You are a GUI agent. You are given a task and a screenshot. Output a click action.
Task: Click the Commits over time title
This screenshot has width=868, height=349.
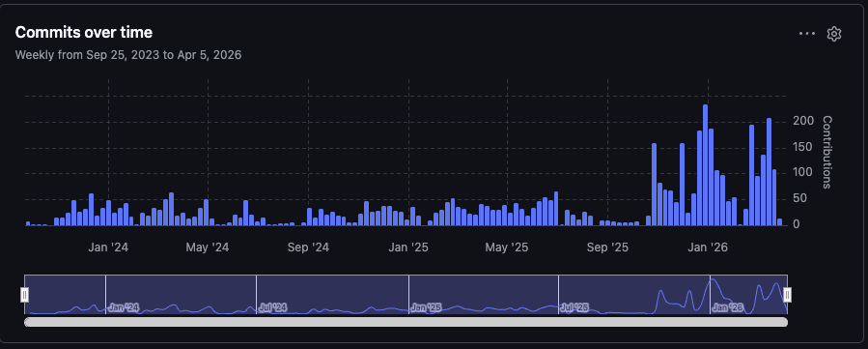[x=84, y=33]
